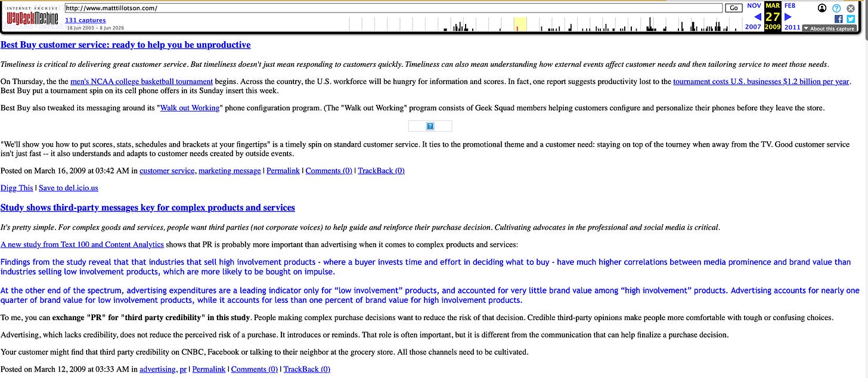Viewport: 868px width, 378px height.
Task: Click the Go button
Action: 733,8
